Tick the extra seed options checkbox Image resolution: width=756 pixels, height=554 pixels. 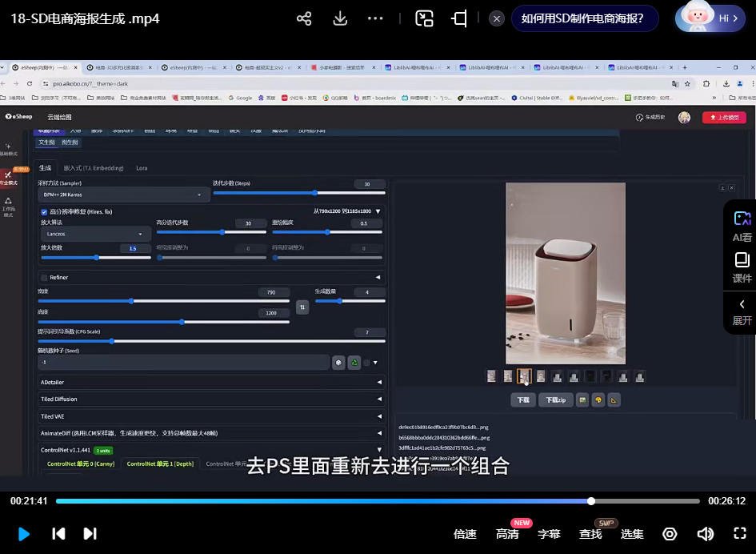366,363
